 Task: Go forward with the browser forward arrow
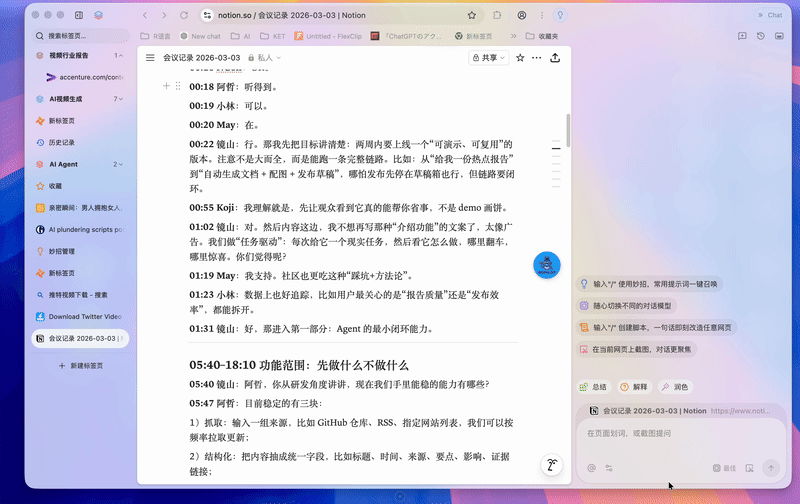point(164,15)
